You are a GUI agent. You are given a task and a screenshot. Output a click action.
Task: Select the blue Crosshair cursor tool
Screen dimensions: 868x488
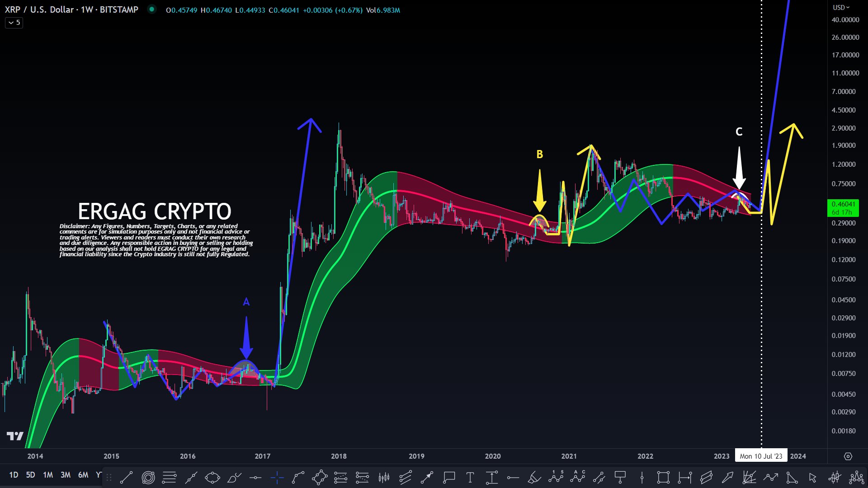[277, 477]
